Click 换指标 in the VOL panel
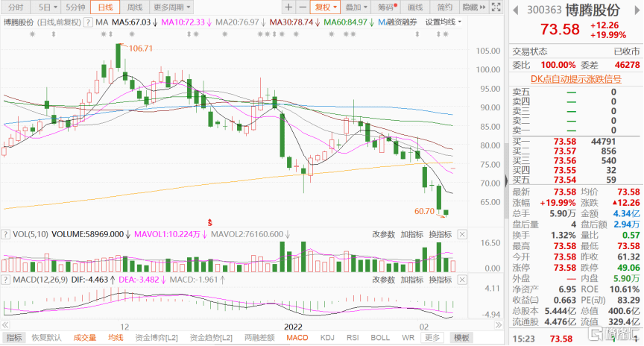Viewport: 644px width, 346px height. tap(441, 235)
